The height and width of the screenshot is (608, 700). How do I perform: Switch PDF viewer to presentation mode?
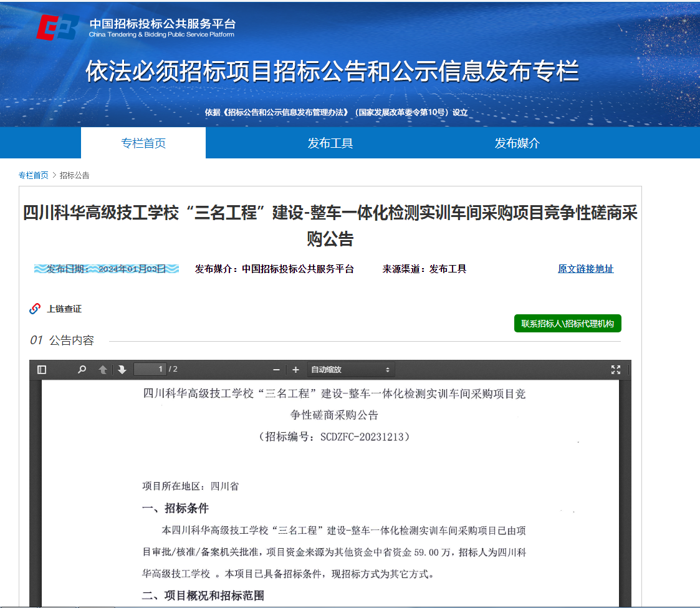click(x=616, y=369)
